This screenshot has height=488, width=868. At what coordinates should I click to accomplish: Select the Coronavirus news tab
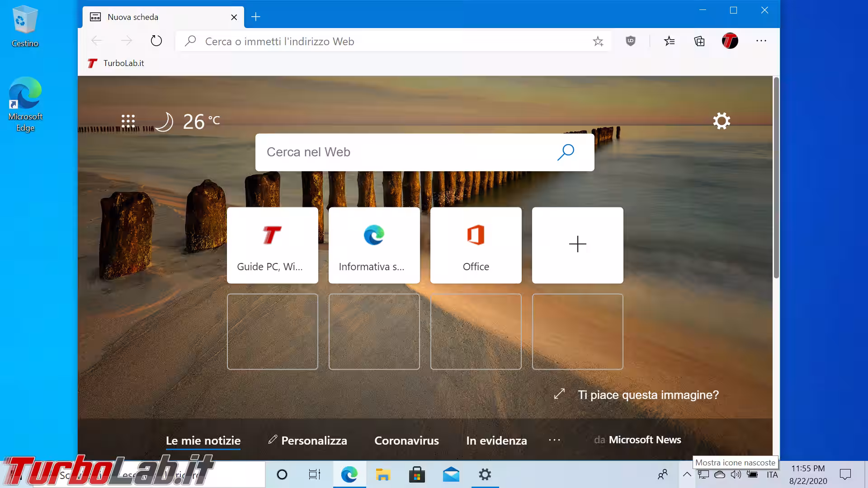pos(406,441)
